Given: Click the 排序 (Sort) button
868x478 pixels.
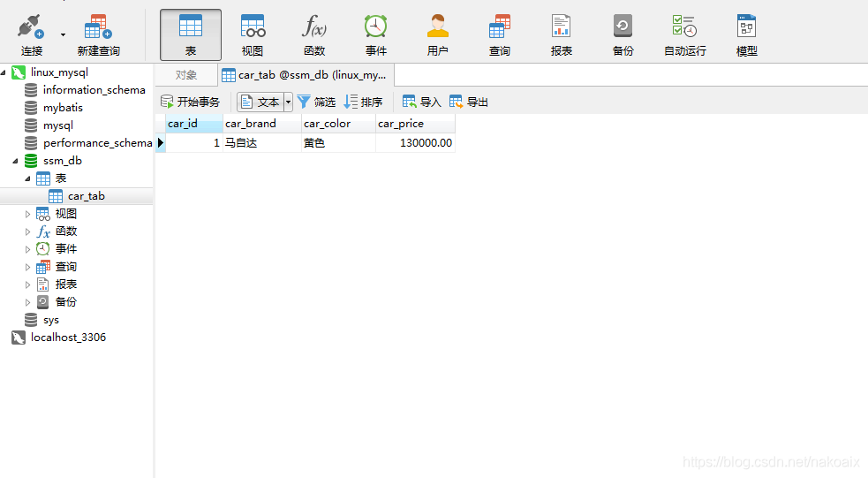Looking at the screenshot, I should (x=363, y=102).
